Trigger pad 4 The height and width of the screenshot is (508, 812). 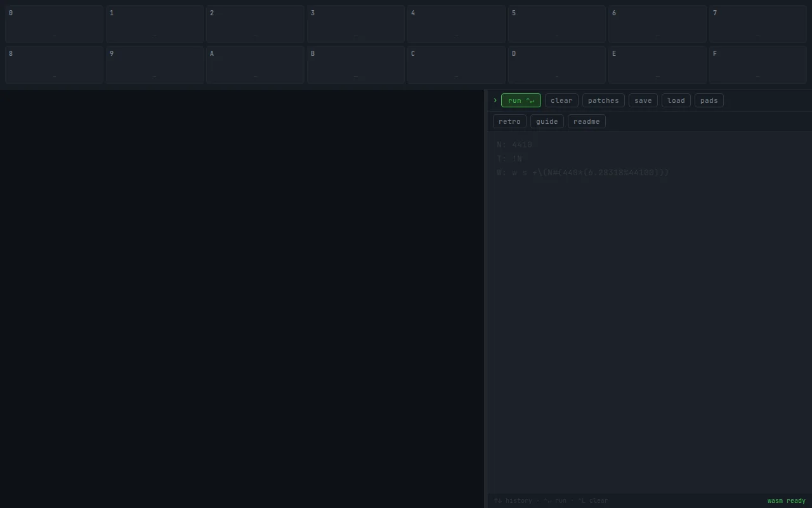(456, 24)
